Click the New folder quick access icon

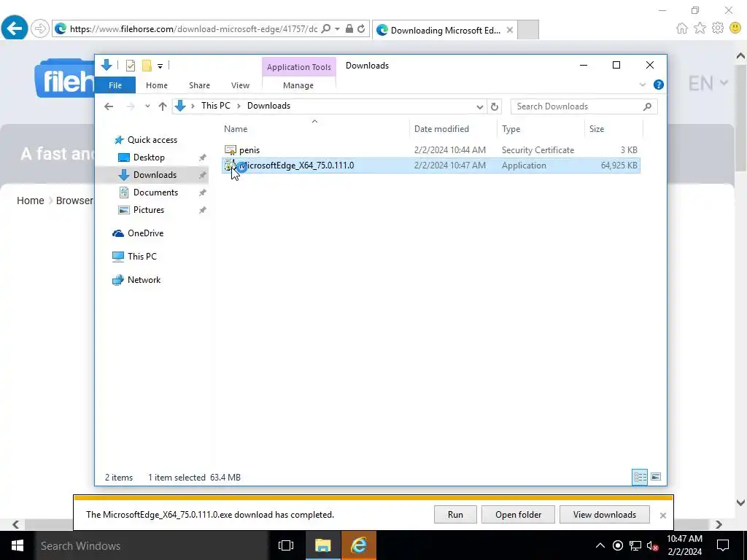tap(147, 66)
